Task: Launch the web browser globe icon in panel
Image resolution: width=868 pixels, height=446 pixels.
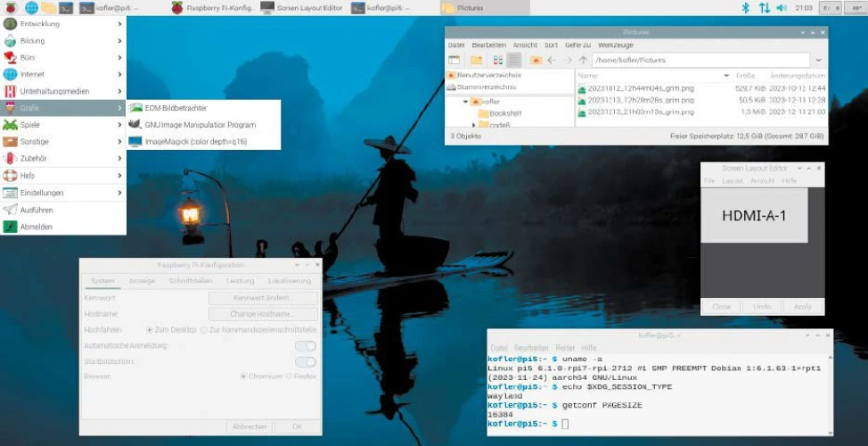Action: [31, 8]
